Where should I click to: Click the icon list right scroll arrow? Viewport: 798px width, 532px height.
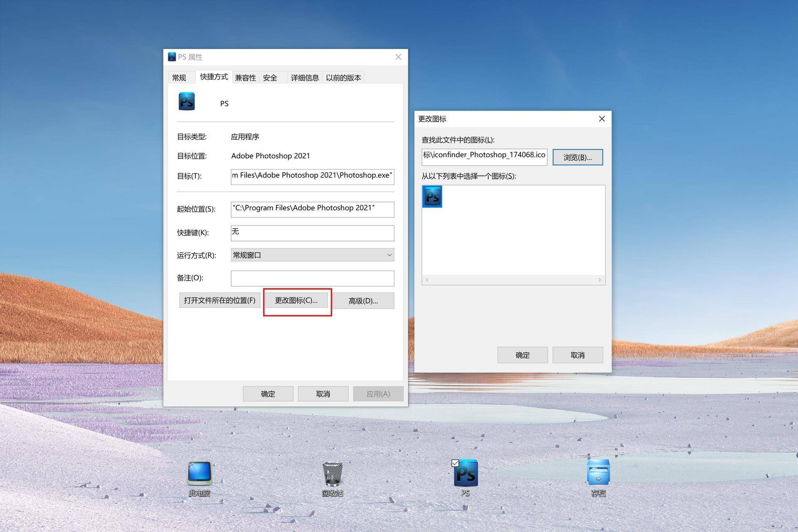pos(599,280)
